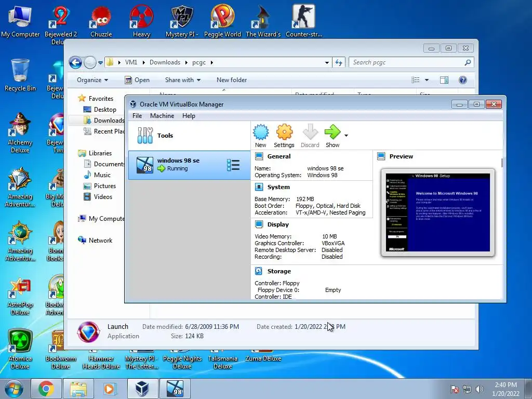This screenshot has width=532, height=399.
Task: Click Downloads in the address breadcrumb
Action: pos(165,62)
